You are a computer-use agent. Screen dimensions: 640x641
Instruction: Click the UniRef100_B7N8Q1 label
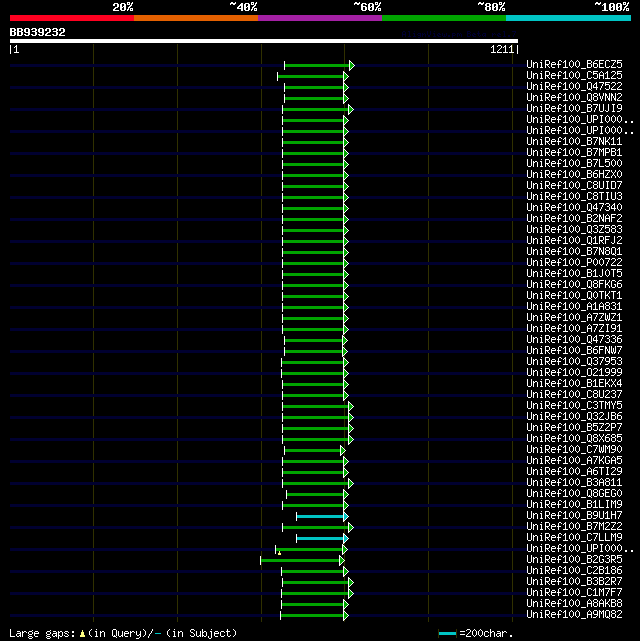(574, 251)
